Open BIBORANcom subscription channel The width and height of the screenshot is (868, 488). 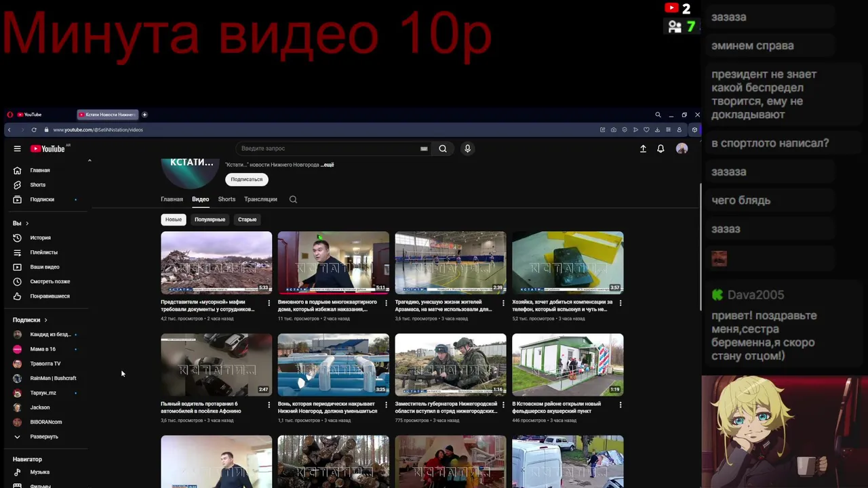(47, 422)
